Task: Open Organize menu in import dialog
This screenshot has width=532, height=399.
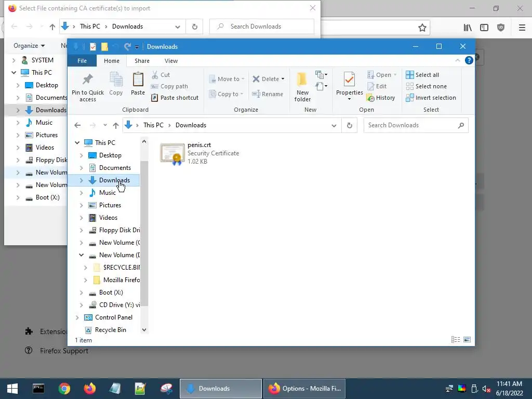Action: [29, 46]
